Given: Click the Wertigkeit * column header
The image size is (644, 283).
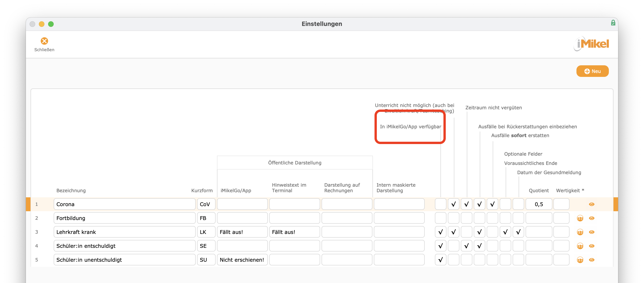Looking at the screenshot, I should (570, 190).
